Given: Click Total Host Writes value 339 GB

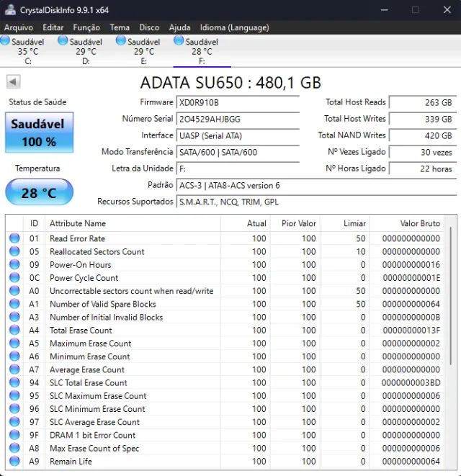Looking at the screenshot, I should coord(423,119).
